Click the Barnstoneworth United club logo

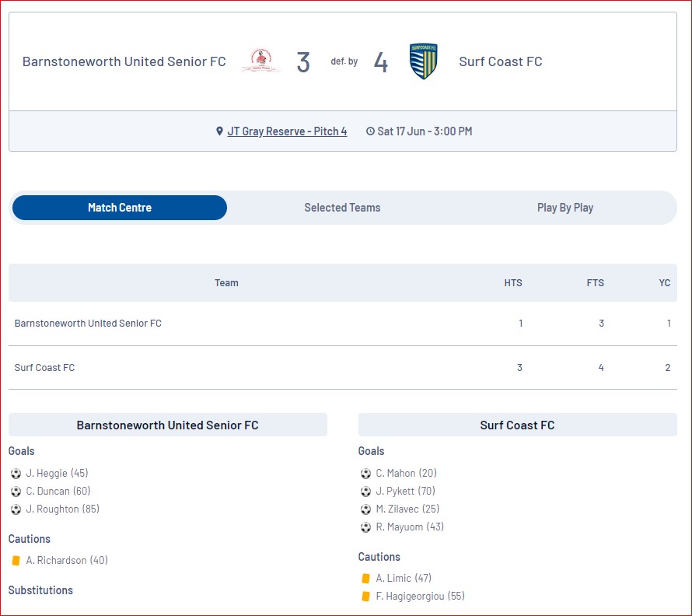260,61
